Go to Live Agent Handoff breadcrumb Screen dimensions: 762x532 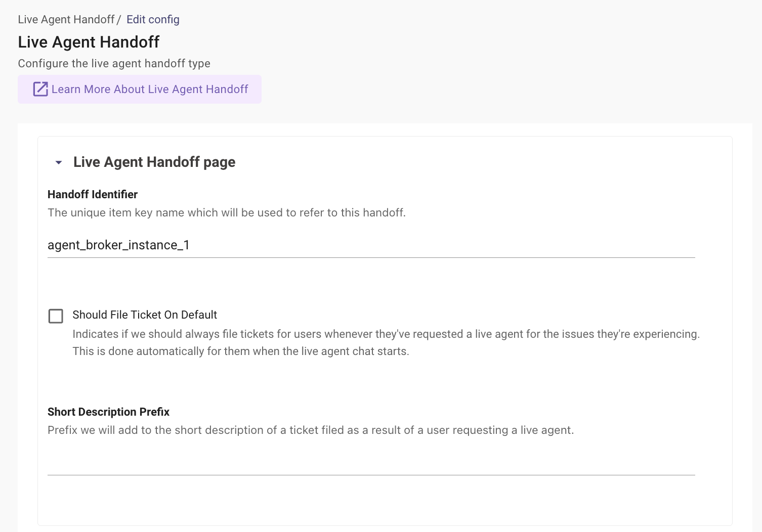pos(66,19)
